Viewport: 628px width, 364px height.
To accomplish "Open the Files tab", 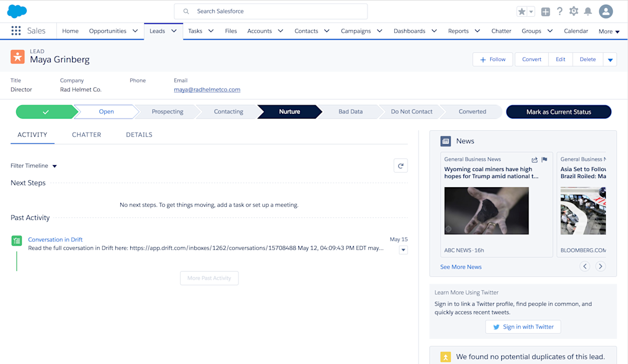I will (x=231, y=31).
